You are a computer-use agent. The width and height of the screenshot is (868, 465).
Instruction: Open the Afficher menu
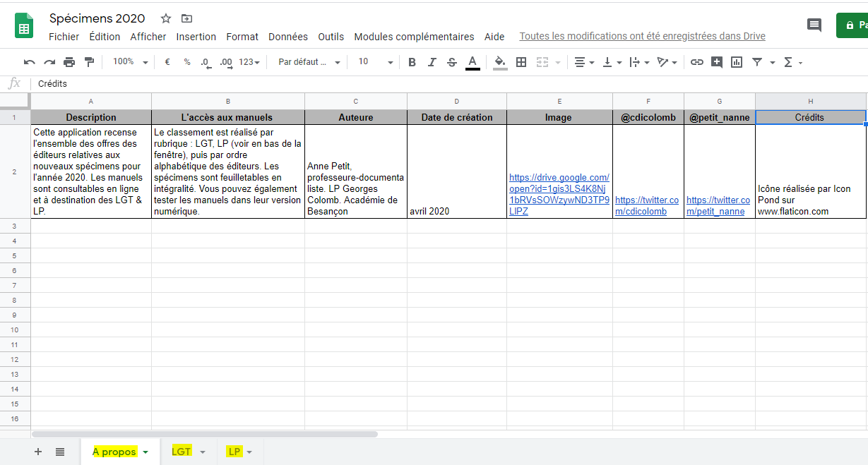pyautogui.click(x=148, y=37)
